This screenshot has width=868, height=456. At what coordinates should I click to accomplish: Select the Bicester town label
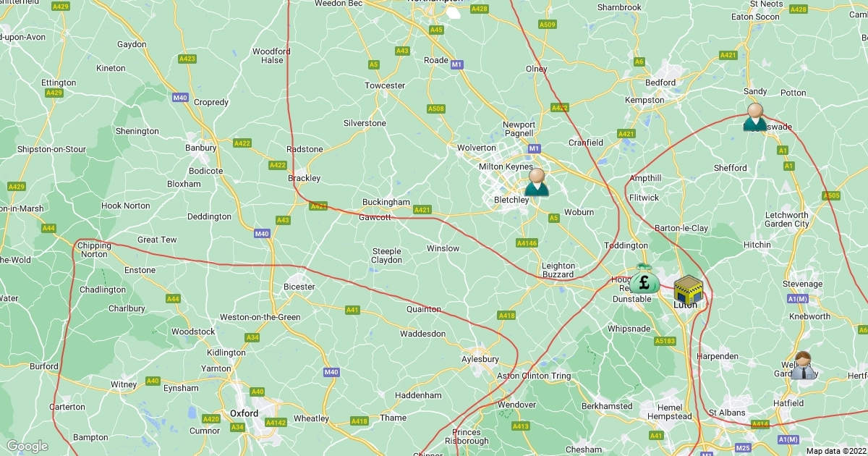coord(299,287)
